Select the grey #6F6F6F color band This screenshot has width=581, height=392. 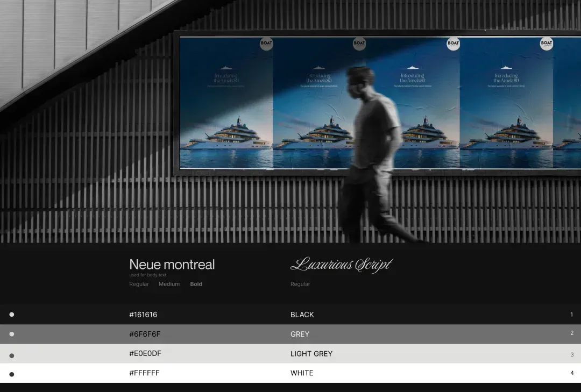pos(290,334)
